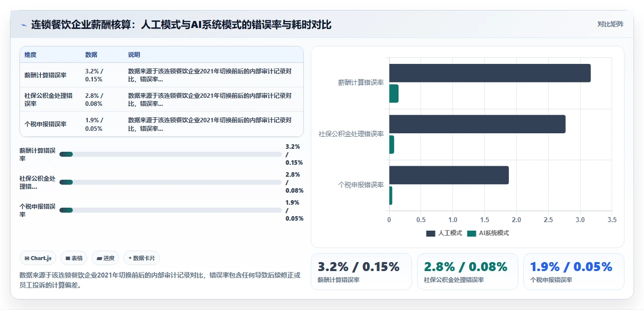Click the 对比矩阵 label in the header

coord(611,24)
